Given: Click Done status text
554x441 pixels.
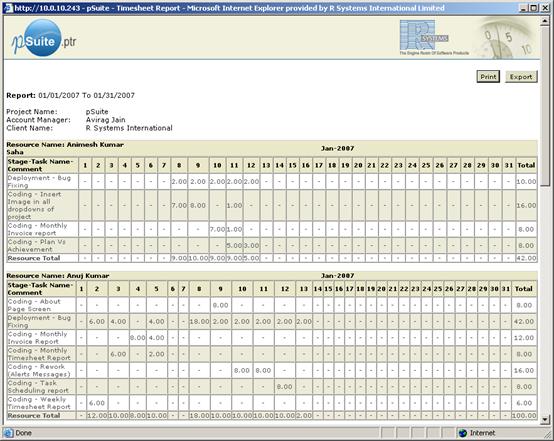Looking at the screenshot, I should coord(24,433).
